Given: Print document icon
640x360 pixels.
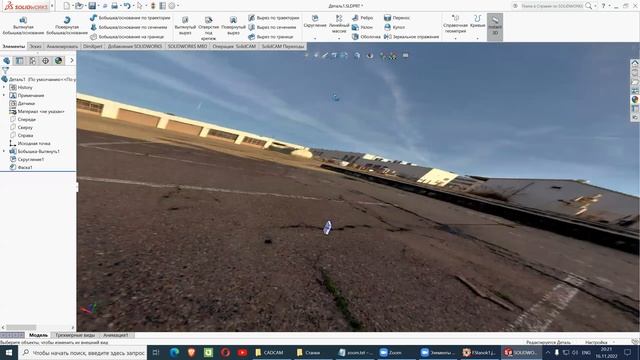Looking at the screenshot, I should [115, 6].
